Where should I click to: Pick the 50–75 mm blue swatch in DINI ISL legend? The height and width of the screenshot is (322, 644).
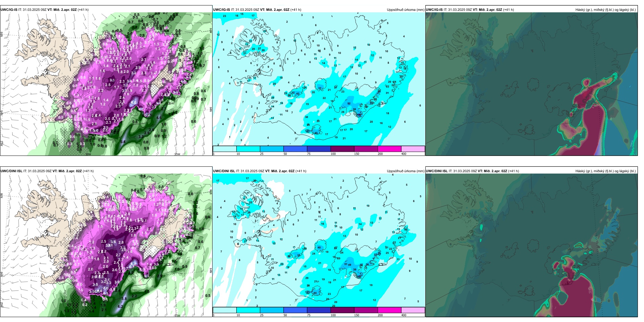coord(295,310)
